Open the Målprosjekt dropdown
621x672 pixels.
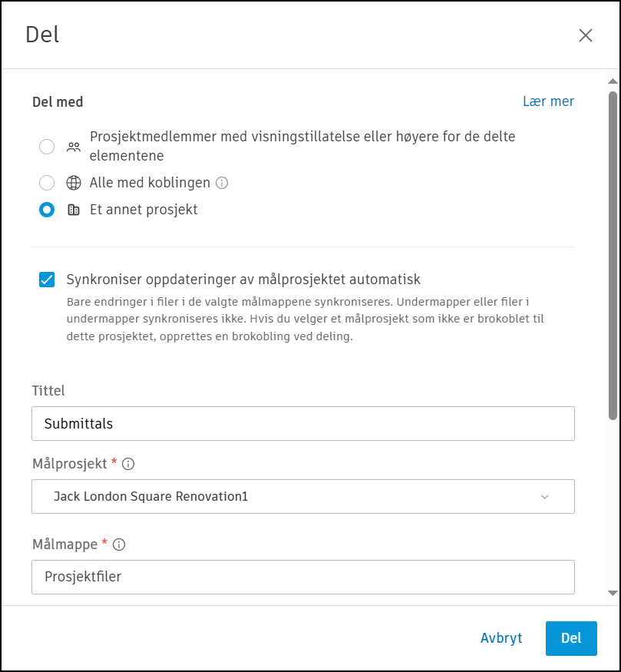pyautogui.click(x=302, y=496)
